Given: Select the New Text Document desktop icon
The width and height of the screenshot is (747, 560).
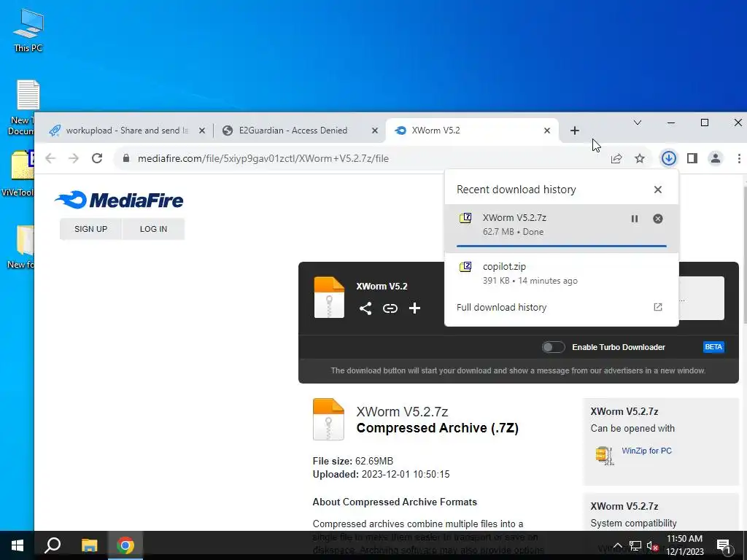Looking at the screenshot, I should click(22, 108).
